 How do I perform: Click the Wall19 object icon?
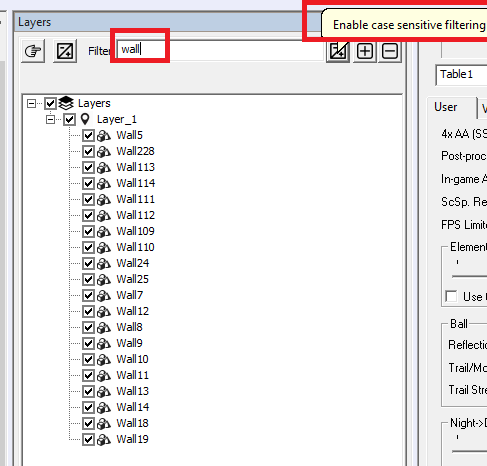point(104,440)
